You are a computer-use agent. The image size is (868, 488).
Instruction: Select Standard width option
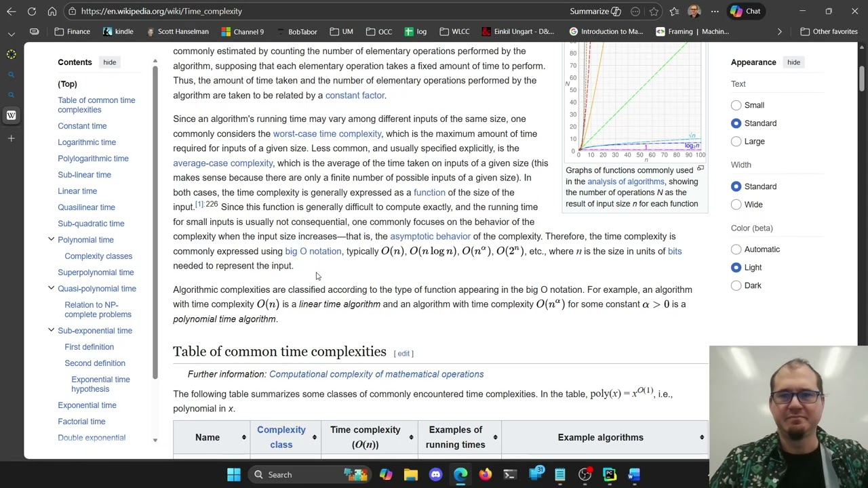[736, 186]
